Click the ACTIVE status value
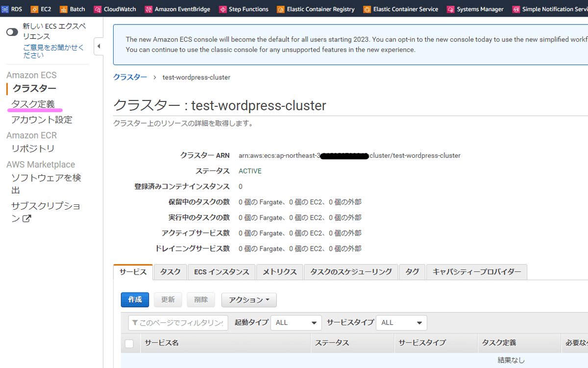Viewport: 588px width, 368px height. [x=250, y=171]
